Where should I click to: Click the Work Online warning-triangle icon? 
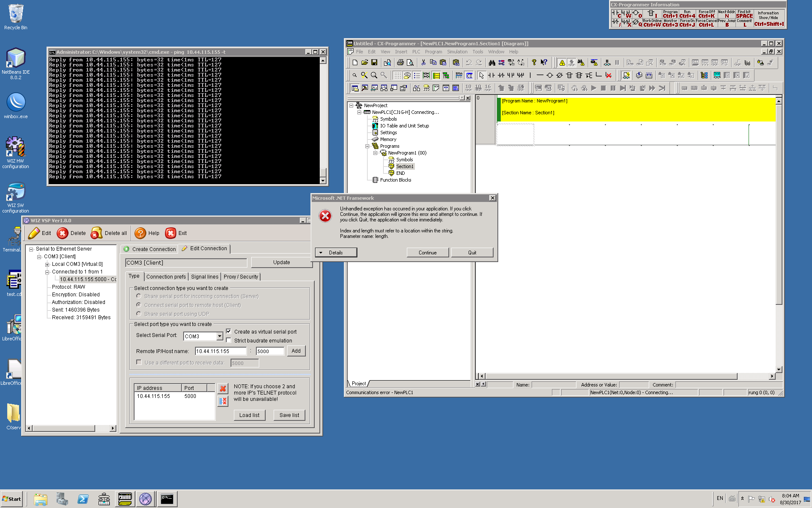coord(562,63)
